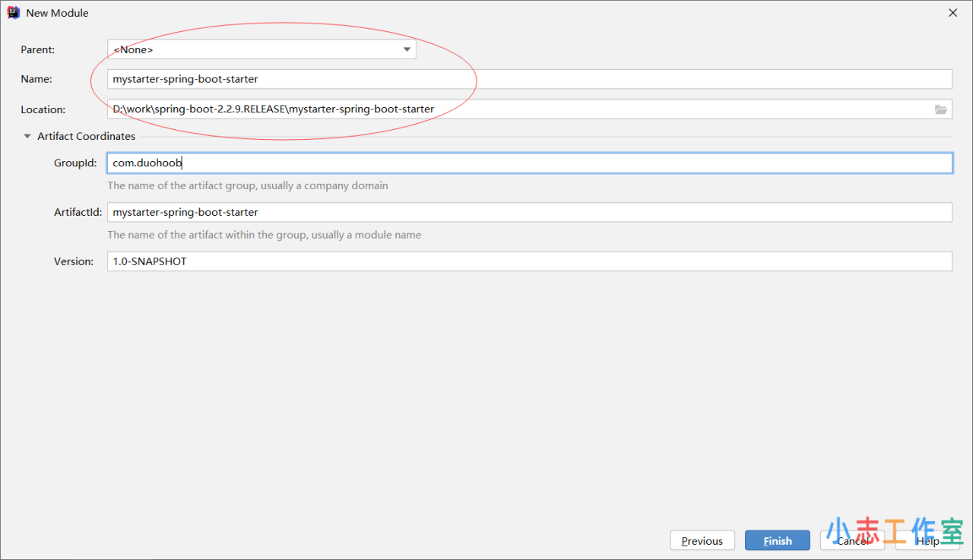Click the Cancel button
The image size is (973, 560).
tap(852, 541)
